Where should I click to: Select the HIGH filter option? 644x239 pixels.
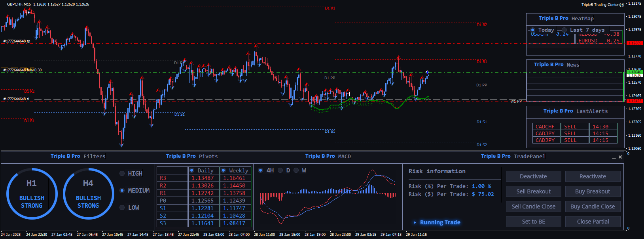[122, 174]
